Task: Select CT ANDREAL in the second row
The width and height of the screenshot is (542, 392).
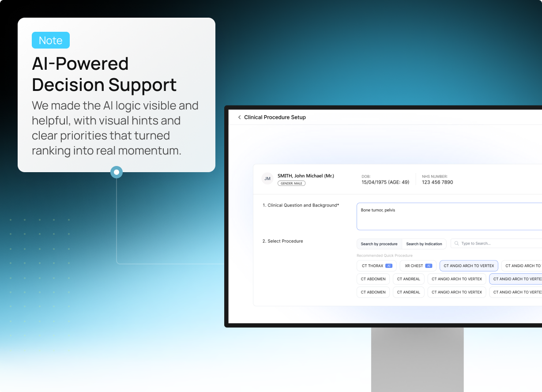Action: 408,279
